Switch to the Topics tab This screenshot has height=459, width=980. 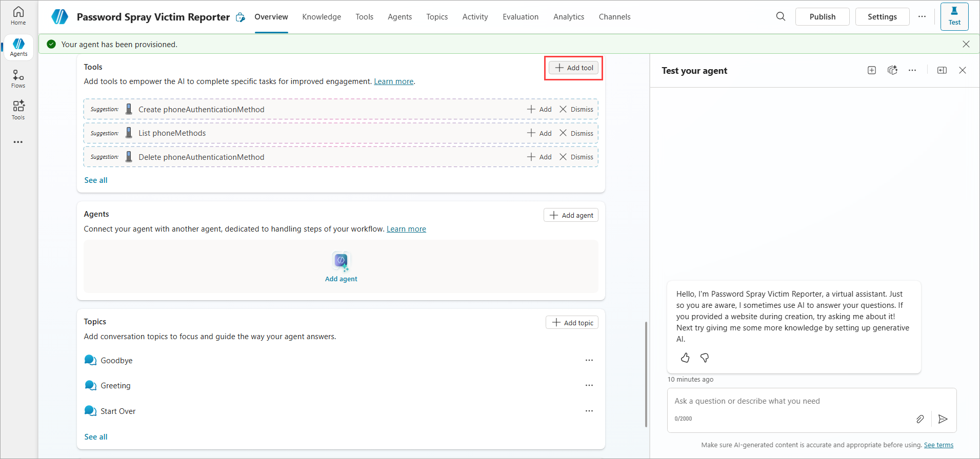(x=437, y=17)
